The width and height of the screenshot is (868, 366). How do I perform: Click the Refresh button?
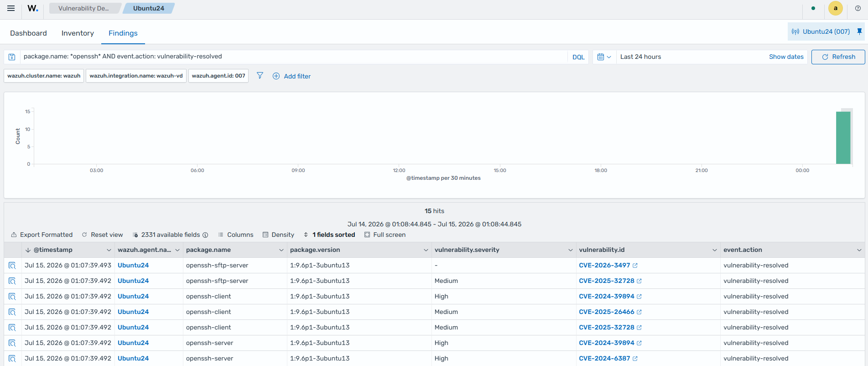pos(838,57)
